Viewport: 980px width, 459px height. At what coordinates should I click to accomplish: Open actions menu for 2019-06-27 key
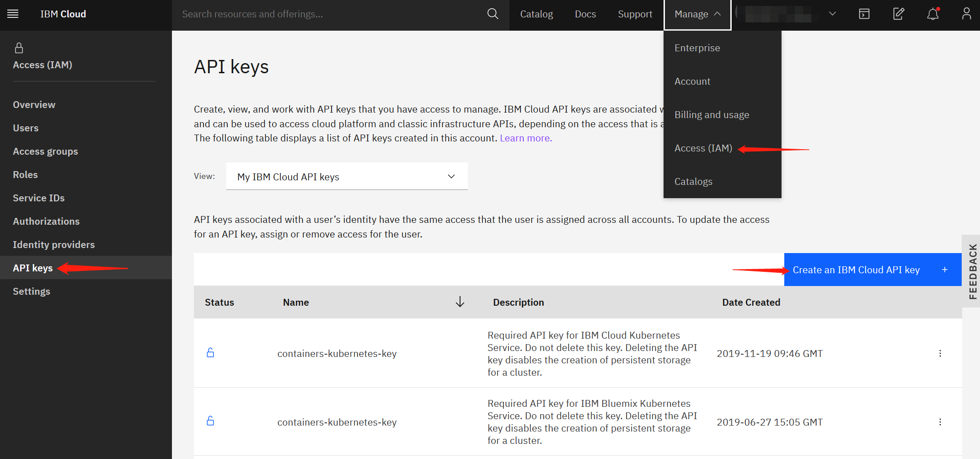pos(940,422)
